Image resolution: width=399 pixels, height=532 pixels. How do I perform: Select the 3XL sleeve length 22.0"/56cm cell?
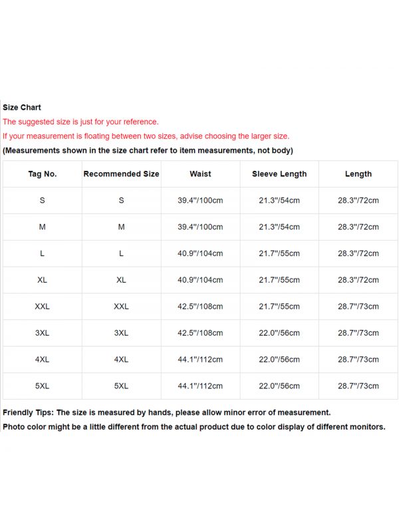(279, 333)
